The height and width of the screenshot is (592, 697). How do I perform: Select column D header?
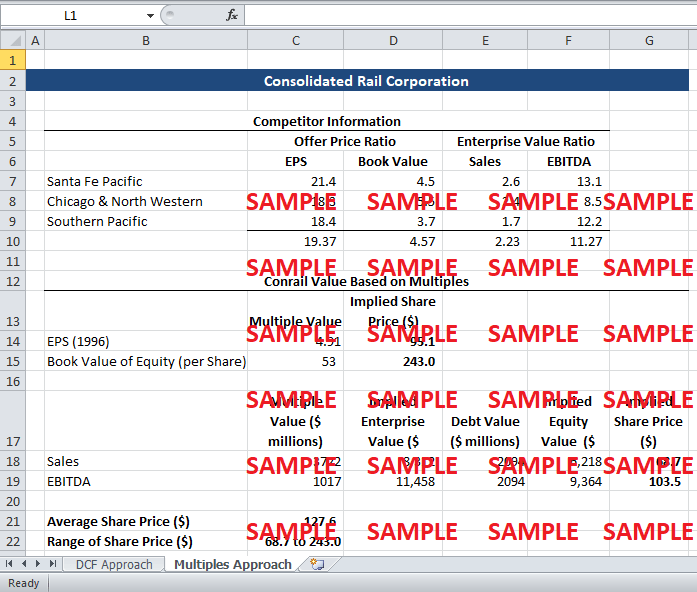[393, 40]
